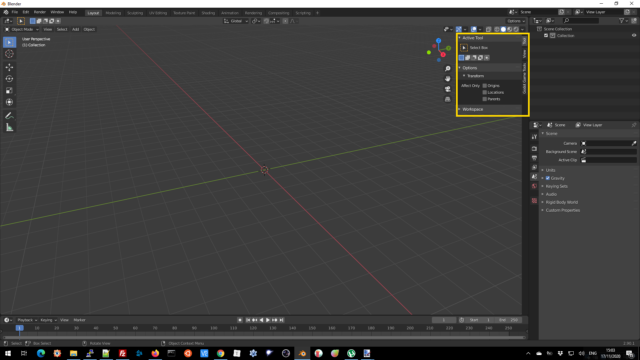
Task: Click the Background Scene field
Action: [609, 151]
